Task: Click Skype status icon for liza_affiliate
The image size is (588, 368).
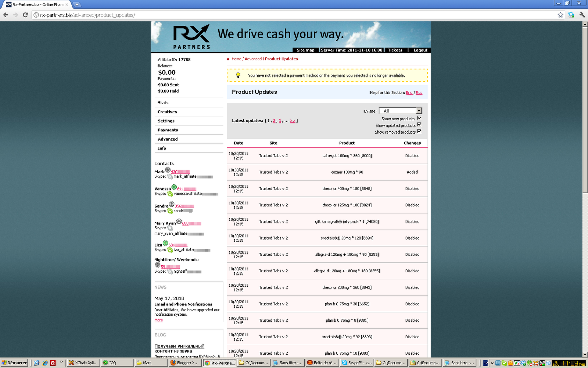Action: point(170,250)
